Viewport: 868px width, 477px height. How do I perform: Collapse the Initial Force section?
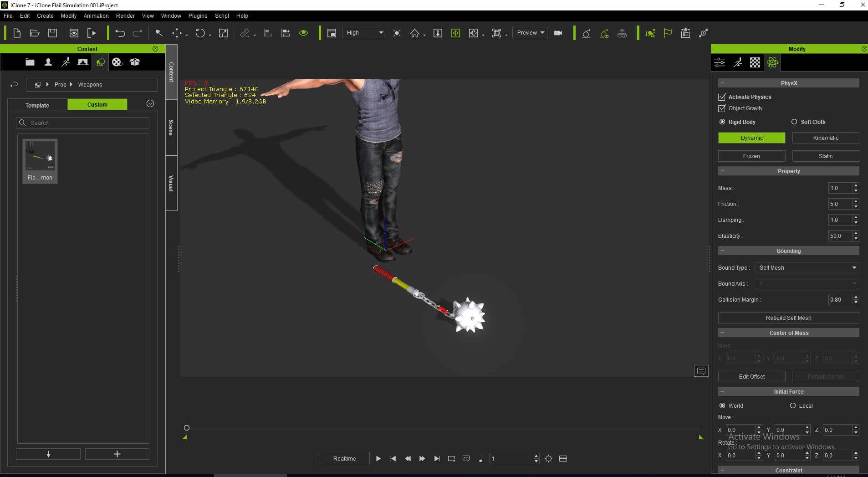[x=722, y=391]
